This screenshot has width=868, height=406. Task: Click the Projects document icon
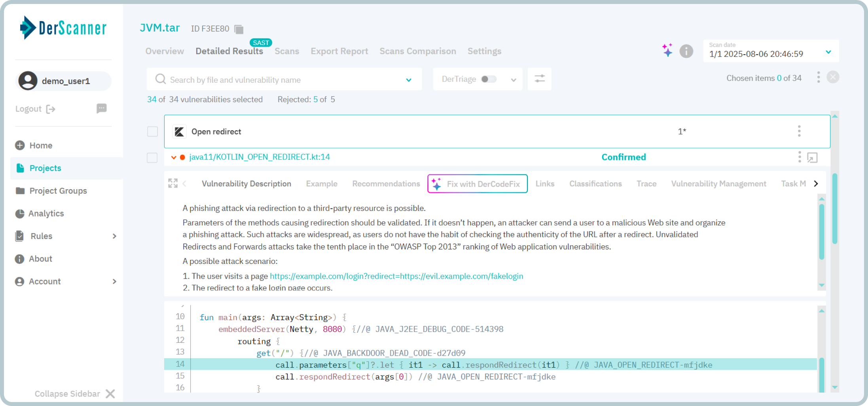click(x=20, y=168)
